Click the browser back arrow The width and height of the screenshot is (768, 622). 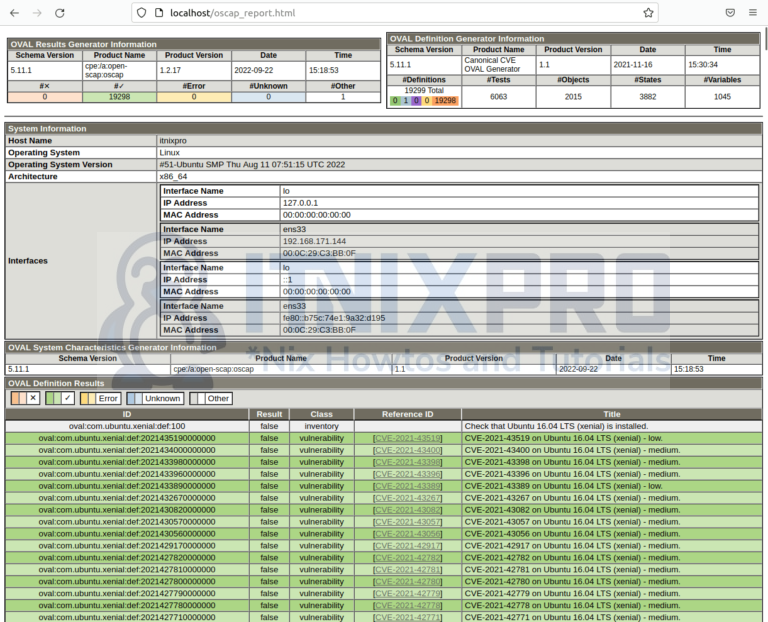[x=13, y=13]
